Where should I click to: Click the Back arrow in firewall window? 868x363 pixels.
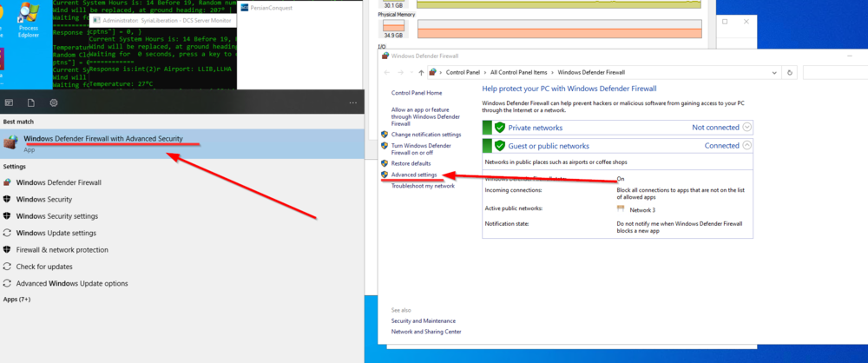[387, 73]
